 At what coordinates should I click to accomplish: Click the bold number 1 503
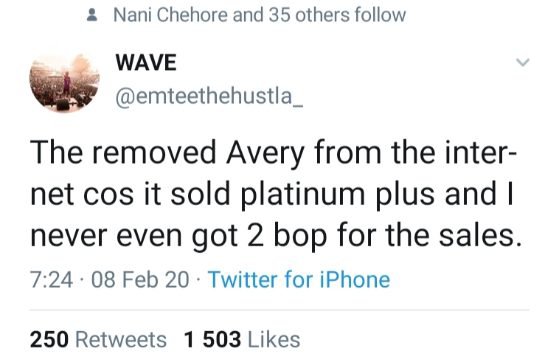212,339
